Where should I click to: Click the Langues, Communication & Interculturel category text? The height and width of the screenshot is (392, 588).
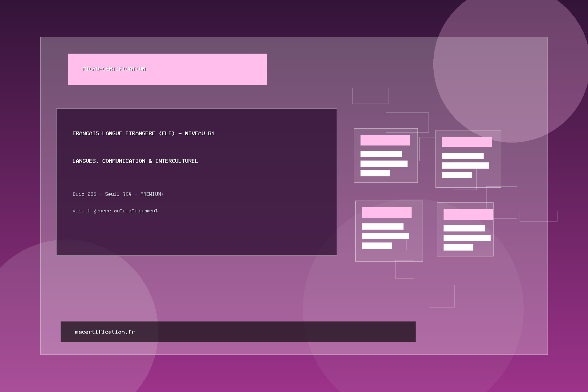click(x=135, y=161)
